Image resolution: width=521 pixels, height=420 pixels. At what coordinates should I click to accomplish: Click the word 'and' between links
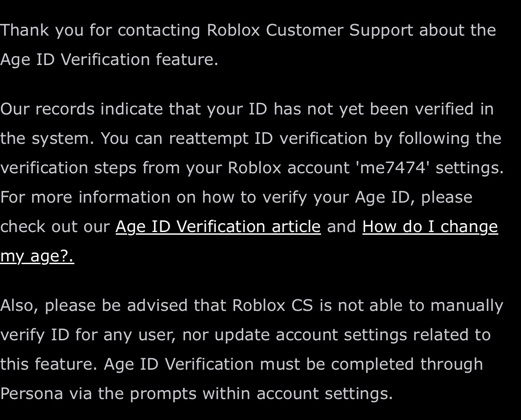click(x=342, y=227)
